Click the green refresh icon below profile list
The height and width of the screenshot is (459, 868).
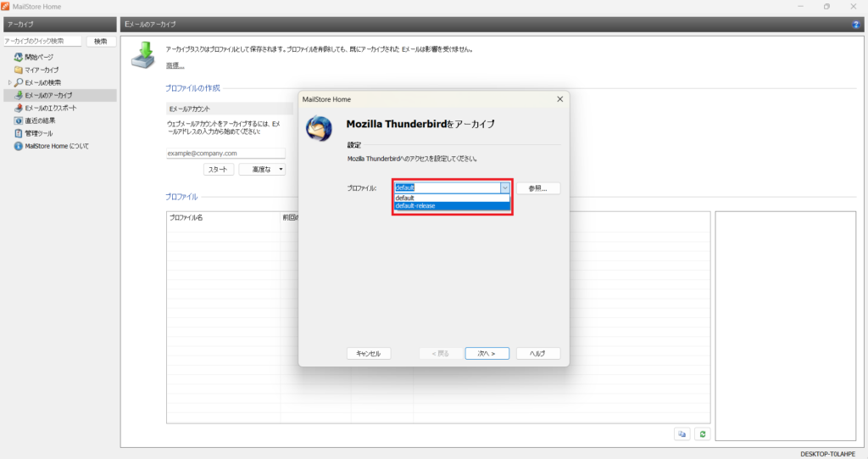[703, 434]
